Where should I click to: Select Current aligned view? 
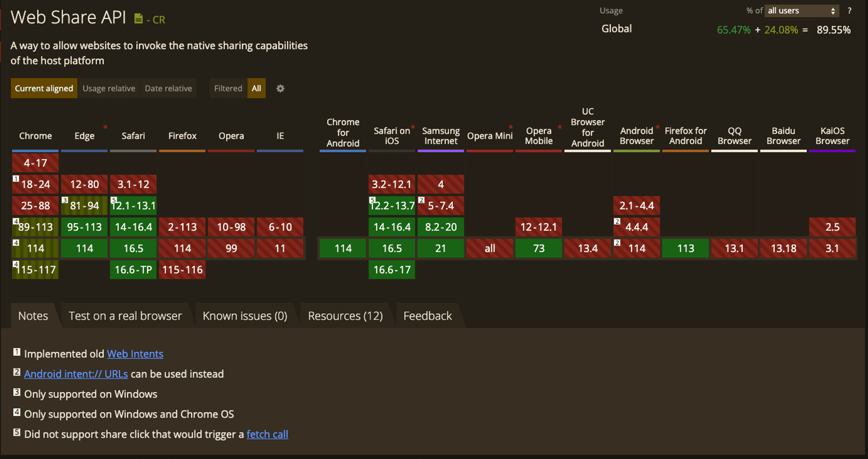44,88
